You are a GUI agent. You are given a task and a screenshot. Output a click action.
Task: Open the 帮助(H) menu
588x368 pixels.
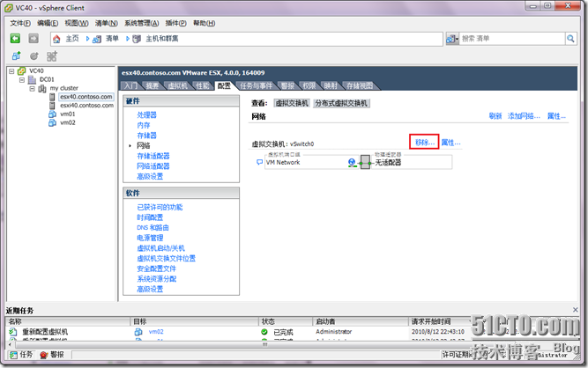[x=204, y=23]
